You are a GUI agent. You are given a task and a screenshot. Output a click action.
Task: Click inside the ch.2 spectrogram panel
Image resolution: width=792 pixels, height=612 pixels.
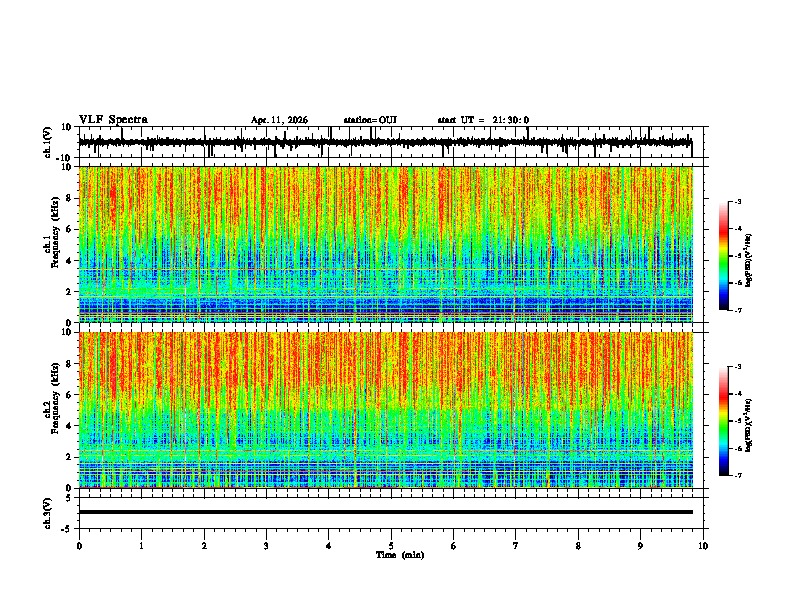(x=386, y=410)
